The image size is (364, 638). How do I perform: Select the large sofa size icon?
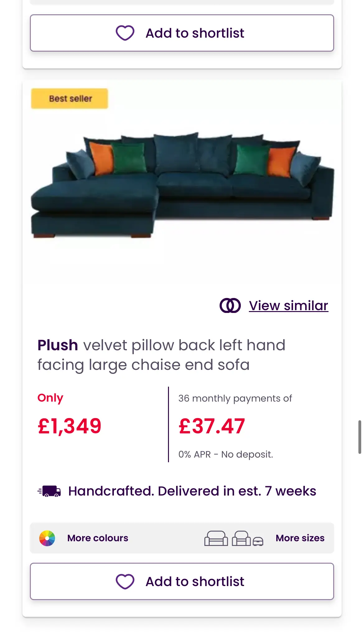pyautogui.click(x=216, y=538)
